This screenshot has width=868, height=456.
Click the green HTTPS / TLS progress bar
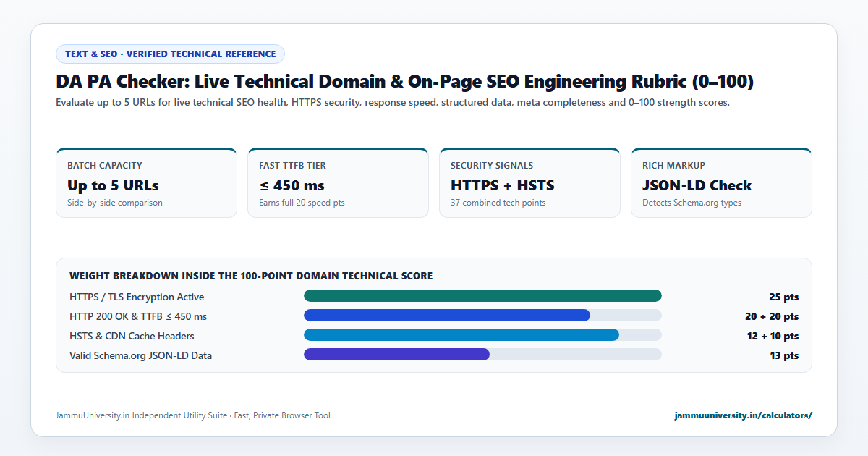point(482,295)
